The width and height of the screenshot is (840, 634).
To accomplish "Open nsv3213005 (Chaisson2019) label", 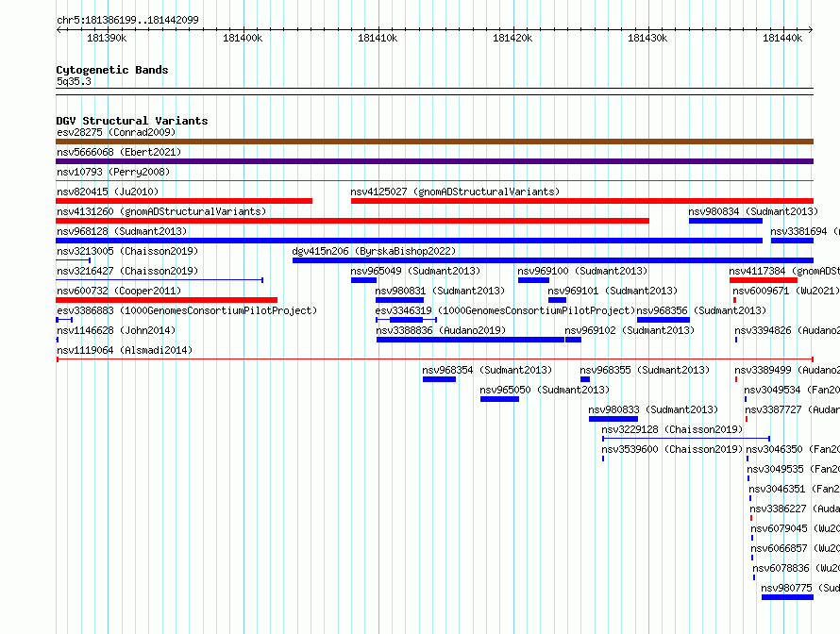I will point(127,251).
